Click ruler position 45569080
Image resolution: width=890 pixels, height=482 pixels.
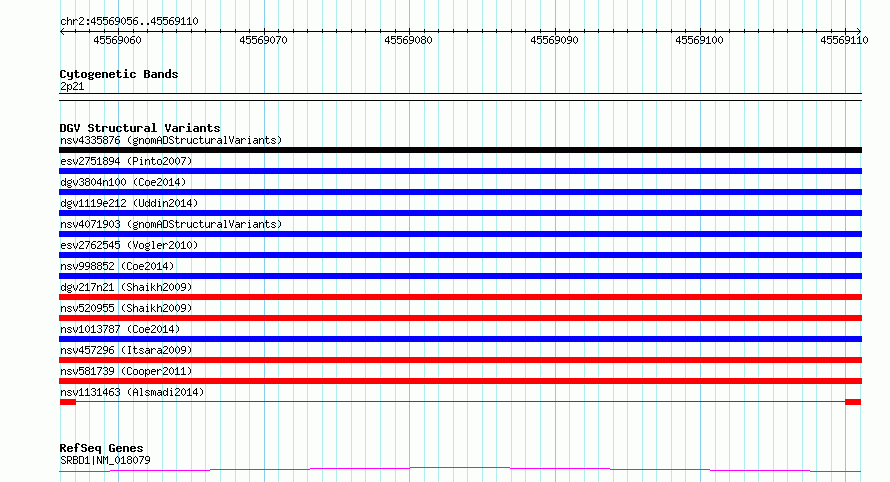click(x=409, y=40)
